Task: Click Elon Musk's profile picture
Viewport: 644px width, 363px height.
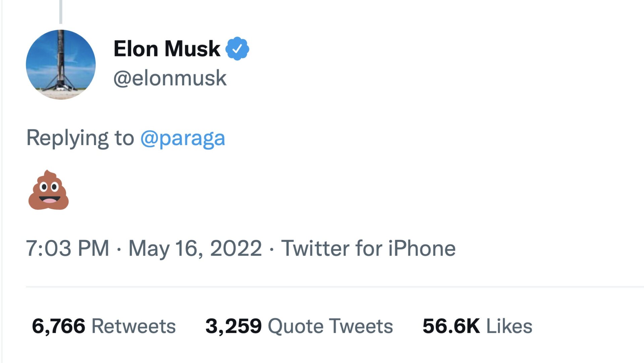Action: [x=61, y=64]
